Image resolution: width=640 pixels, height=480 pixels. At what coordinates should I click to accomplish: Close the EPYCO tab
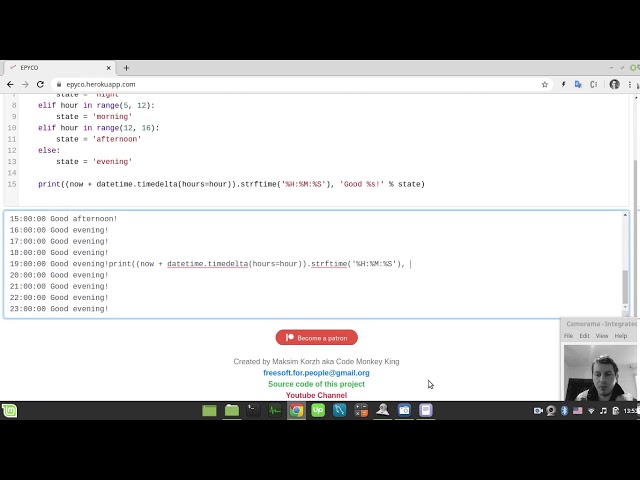(109, 68)
